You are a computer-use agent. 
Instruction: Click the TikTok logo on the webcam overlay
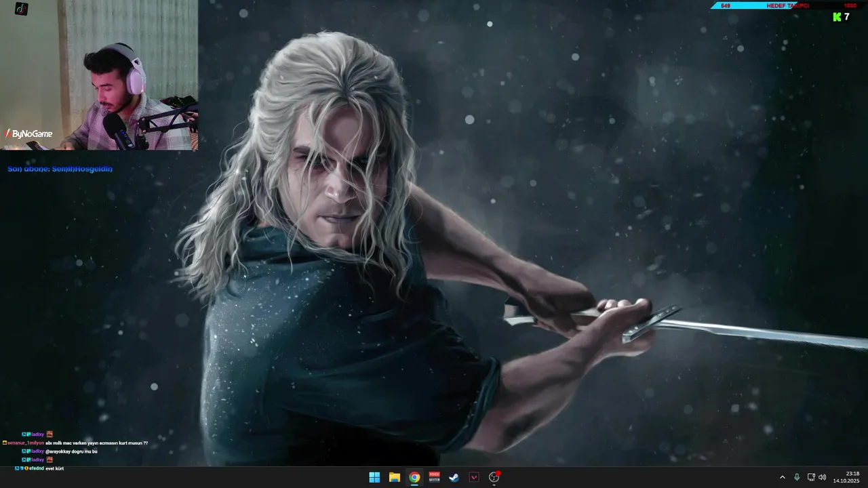pyautogui.click(x=22, y=9)
